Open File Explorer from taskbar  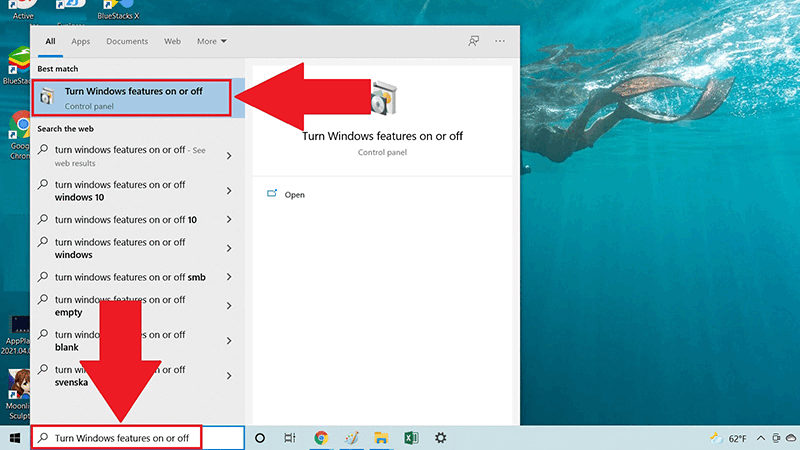tap(381, 438)
